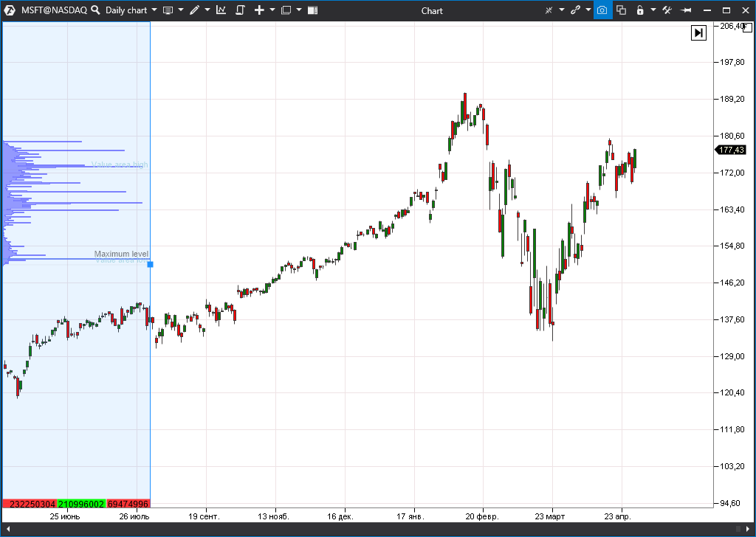Click the crosshair sync icon
Image resolution: width=756 pixels, height=537 pixels.
549,10
